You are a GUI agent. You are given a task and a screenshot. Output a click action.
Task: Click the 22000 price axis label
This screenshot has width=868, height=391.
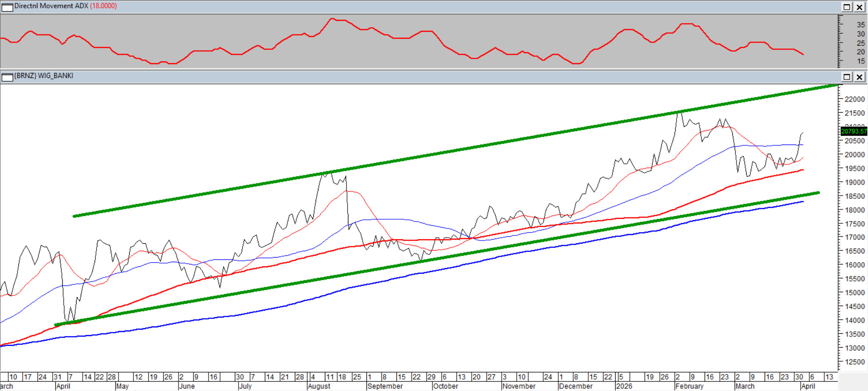click(854, 99)
